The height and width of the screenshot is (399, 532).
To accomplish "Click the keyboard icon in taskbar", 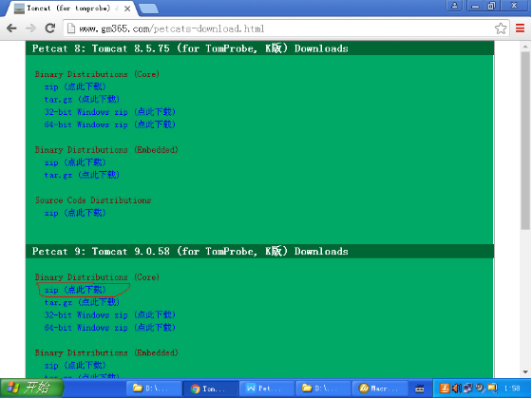I will [420, 389].
